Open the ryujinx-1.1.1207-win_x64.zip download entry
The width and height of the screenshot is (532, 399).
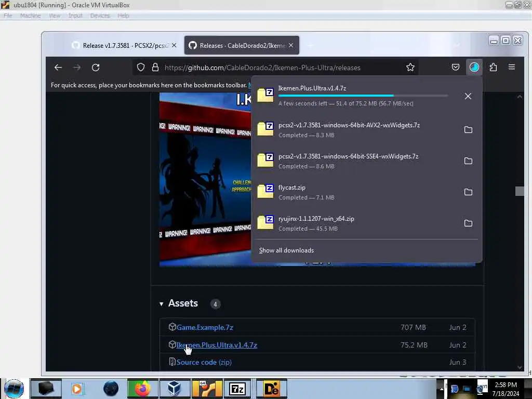(x=354, y=223)
